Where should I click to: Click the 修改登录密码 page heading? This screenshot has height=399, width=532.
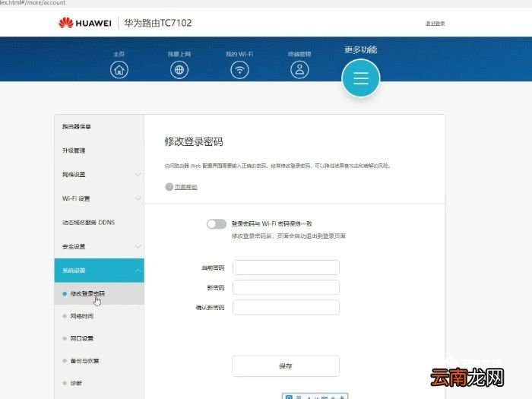194,141
